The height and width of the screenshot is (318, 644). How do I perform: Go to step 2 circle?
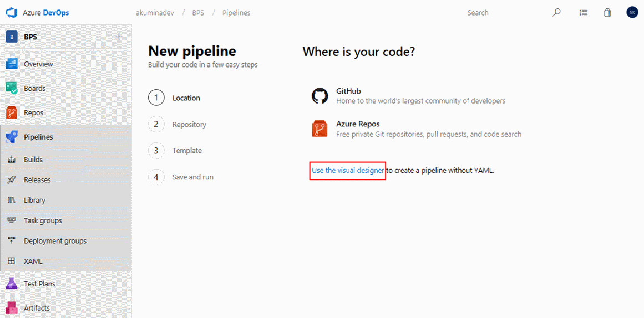click(156, 124)
